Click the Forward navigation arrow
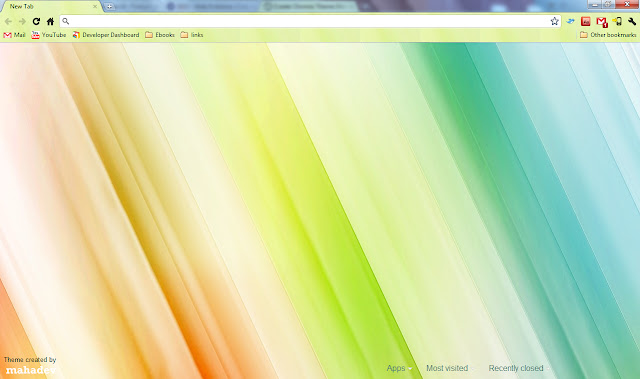The height and width of the screenshot is (379, 640). click(x=22, y=22)
